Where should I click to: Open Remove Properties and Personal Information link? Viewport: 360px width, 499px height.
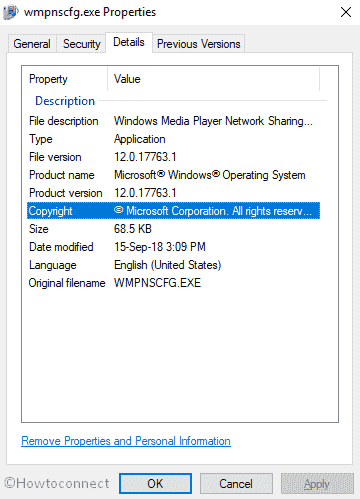pos(126,441)
